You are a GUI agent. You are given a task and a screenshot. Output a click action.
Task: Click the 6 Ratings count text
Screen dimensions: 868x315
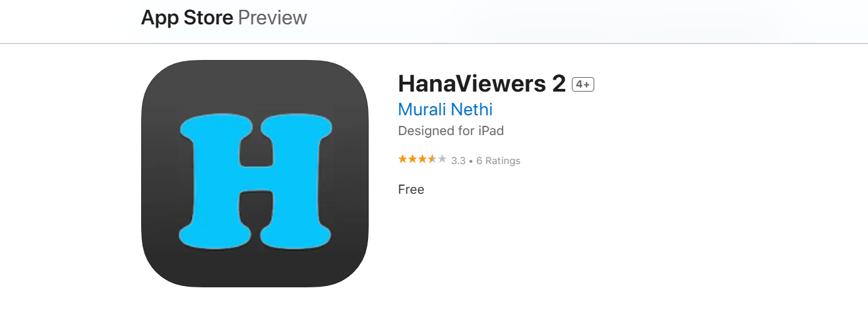coord(498,161)
